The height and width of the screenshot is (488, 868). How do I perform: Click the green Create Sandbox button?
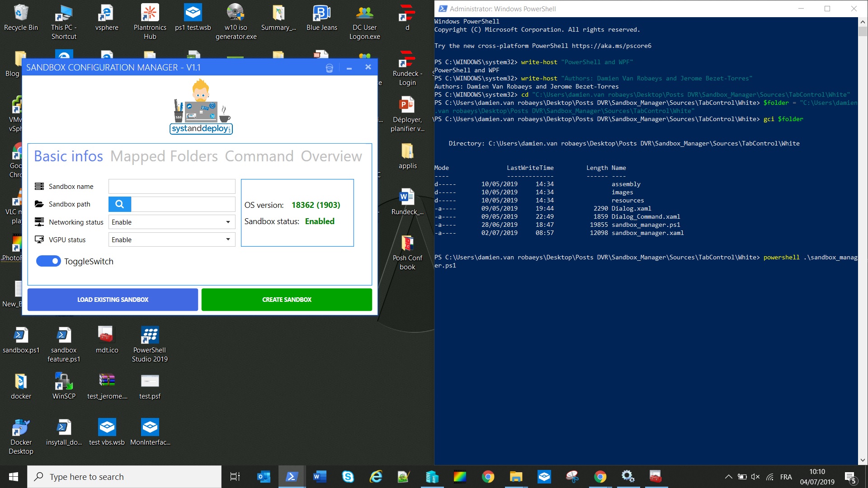[287, 300]
